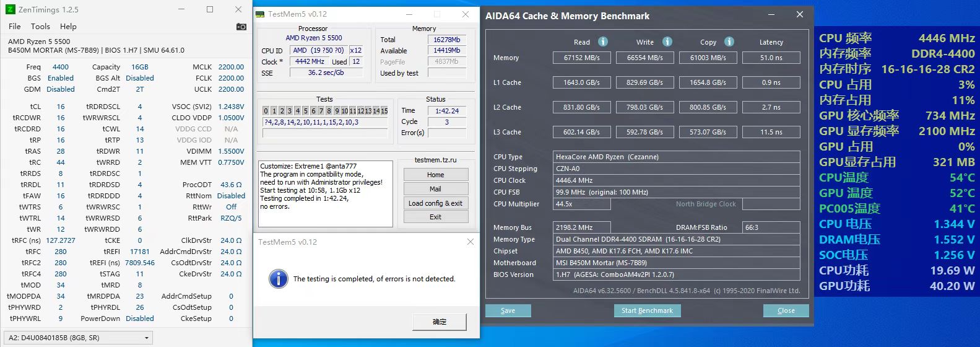Click Memory Copy value 61003 MB/s

point(708,58)
